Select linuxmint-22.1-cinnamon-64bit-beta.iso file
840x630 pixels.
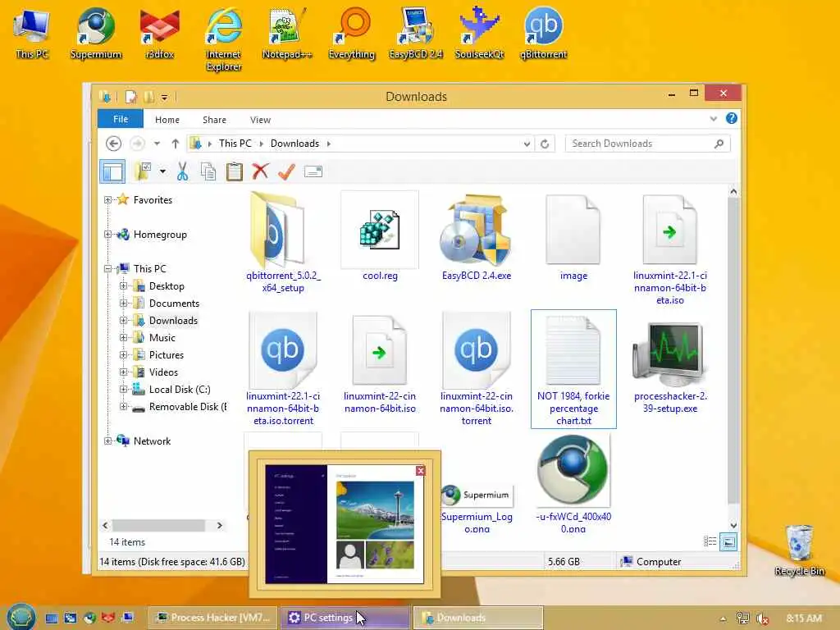click(669, 249)
